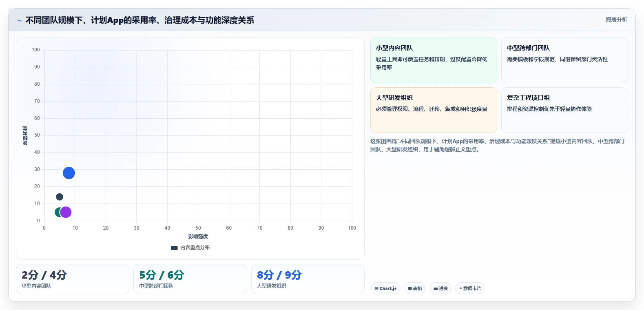The height and width of the screenshot is (310, 644).
Task: Select the green bubble behind the purple one
Action: [x=57, y=212]
